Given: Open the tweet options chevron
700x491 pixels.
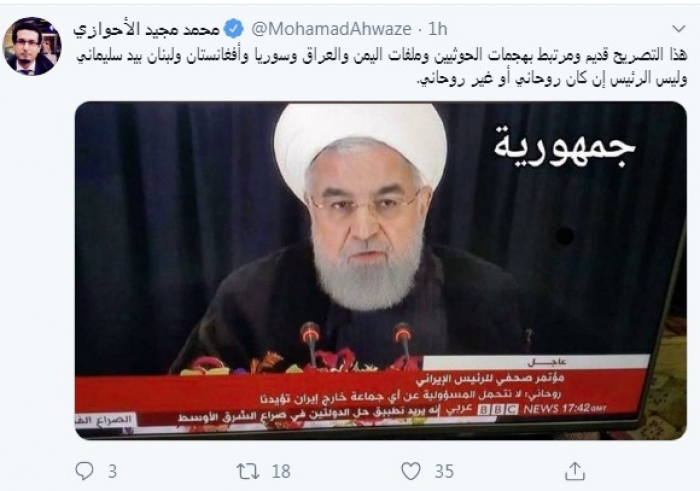Looking at the screenshot, I should (679, 29).
